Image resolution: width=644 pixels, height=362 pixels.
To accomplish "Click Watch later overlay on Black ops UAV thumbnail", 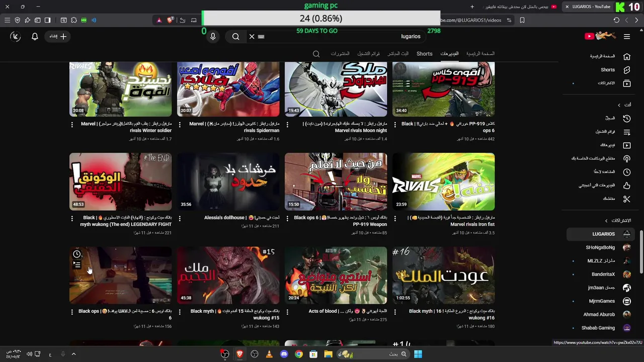I will [x=77, y=254].
